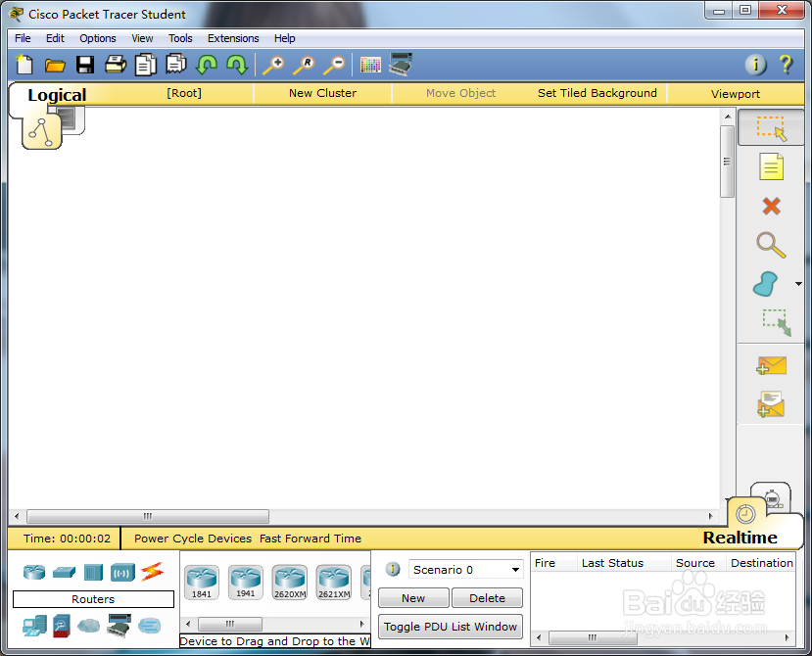This screenshot has width=812, height=656.
Task: Select the WAN Emulation cloud icon
Action: 88,626
